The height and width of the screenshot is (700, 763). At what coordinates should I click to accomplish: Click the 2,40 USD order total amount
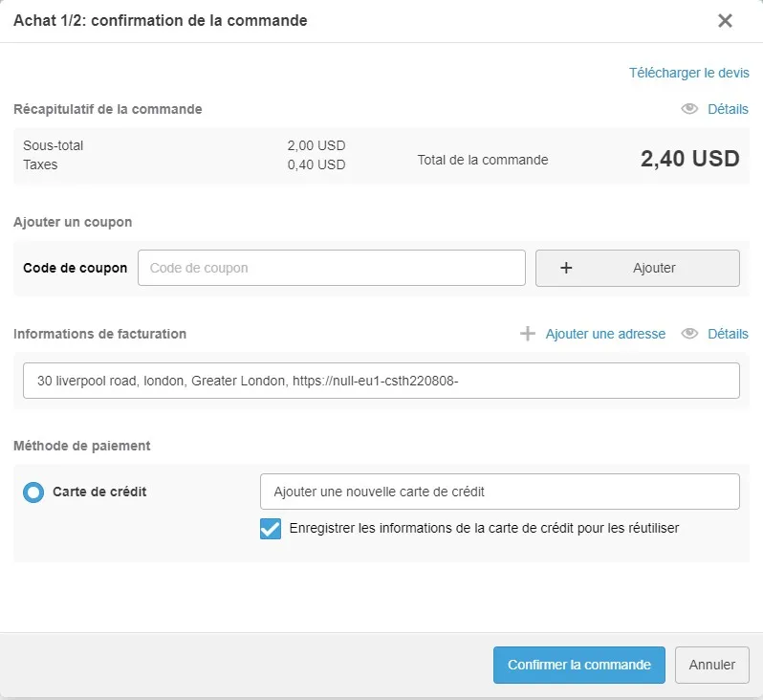[x=689, y=159]
